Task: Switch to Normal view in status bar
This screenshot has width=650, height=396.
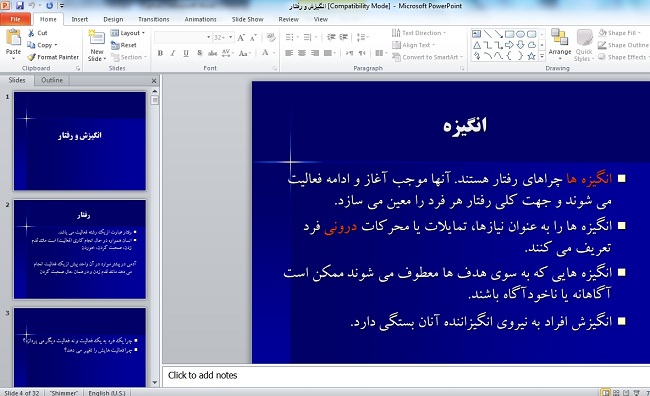Action: tap(606, 392)
